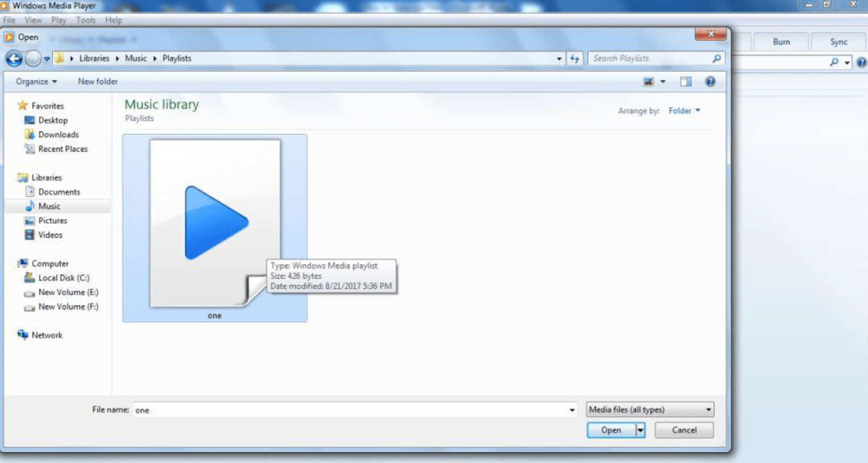Select Music library in navigation pane

(x=49, y=206)
